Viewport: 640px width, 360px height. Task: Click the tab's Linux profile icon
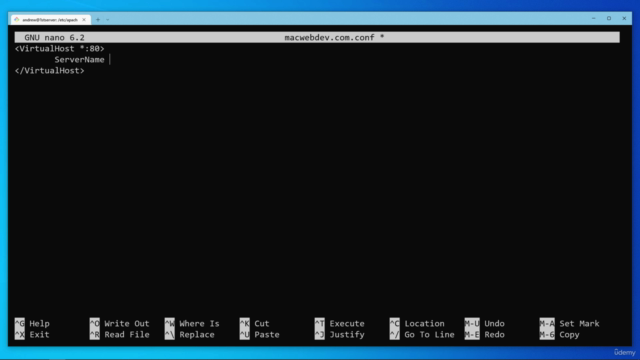coord(17,20)
